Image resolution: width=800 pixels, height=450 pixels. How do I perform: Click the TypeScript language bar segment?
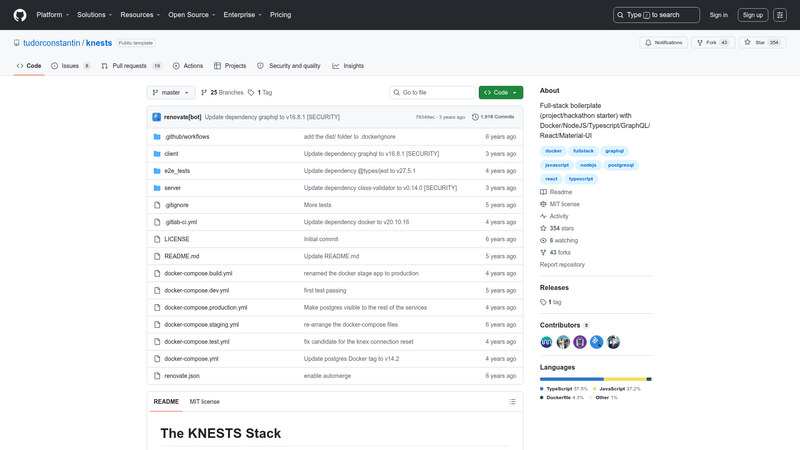click(571, 379)
